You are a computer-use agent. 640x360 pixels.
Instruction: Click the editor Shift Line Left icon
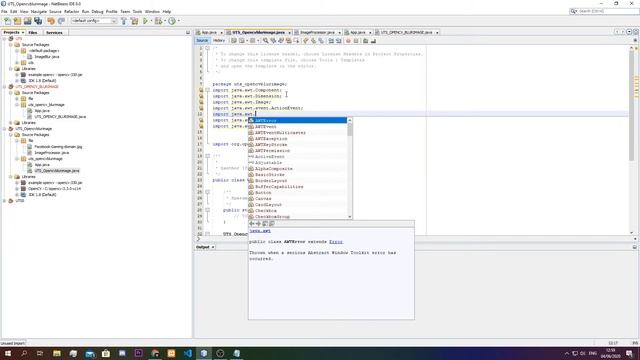coord(331,41)
